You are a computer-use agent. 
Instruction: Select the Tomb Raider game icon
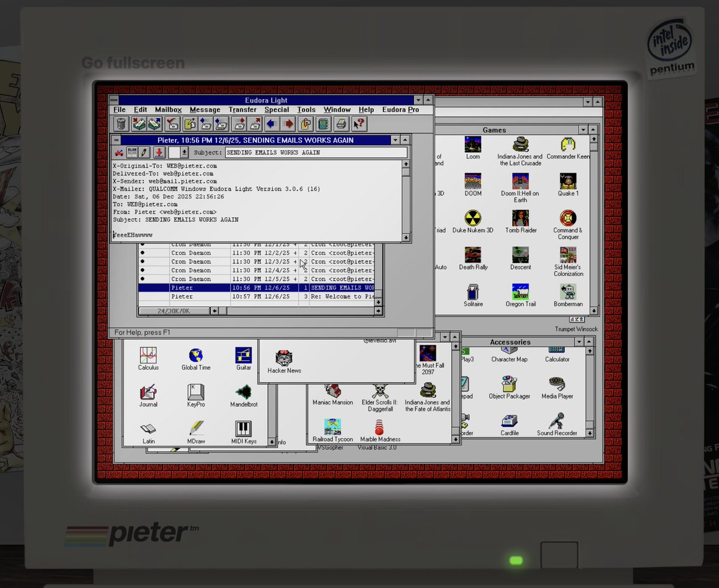click(520, 221)
